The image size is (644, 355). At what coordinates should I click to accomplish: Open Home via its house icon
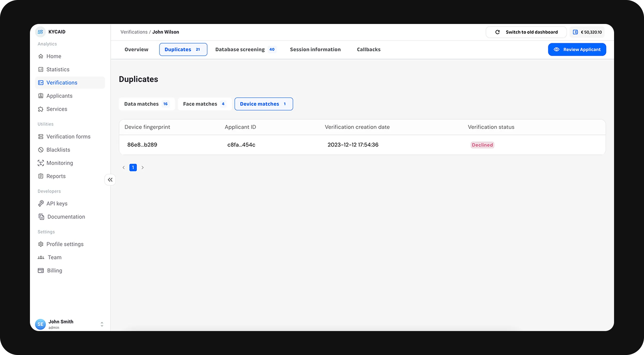click(x=41, y=56)
